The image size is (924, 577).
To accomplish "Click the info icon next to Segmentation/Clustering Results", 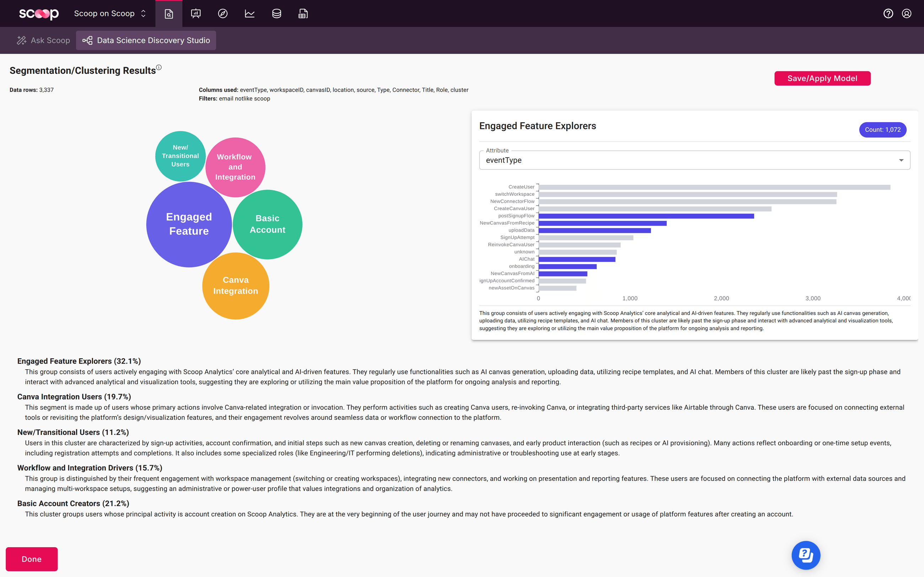I will (159, 67).
